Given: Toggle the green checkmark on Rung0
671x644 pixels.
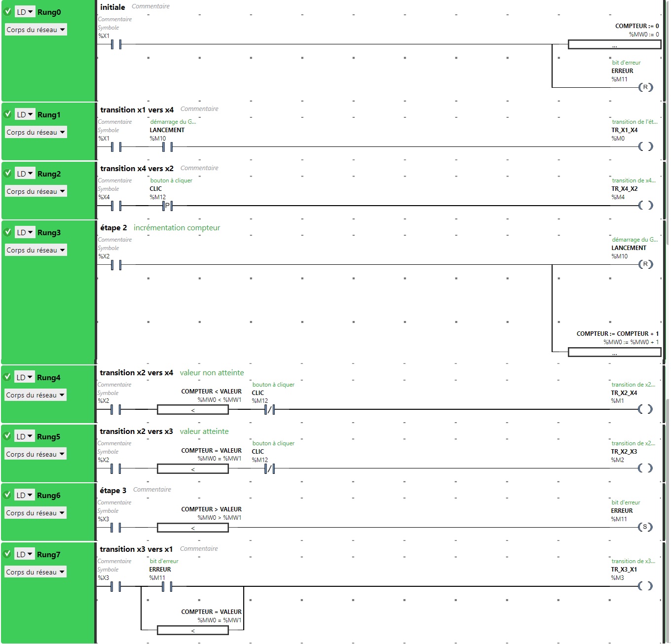Looking at the screenshot, I should click(8, 11).
